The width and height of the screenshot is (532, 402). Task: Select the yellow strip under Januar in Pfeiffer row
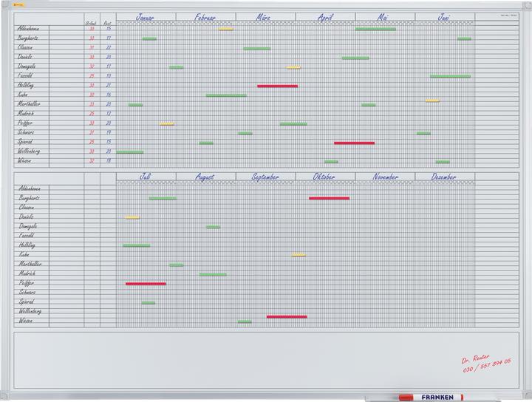(167, 124)
